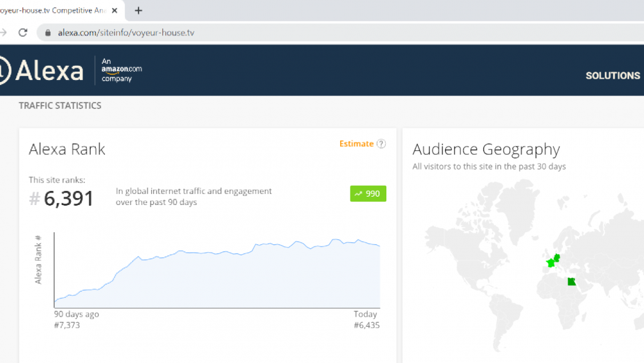Click Egypt on the audience map
The height and width of the screenshot is (363, 644).
571,282
